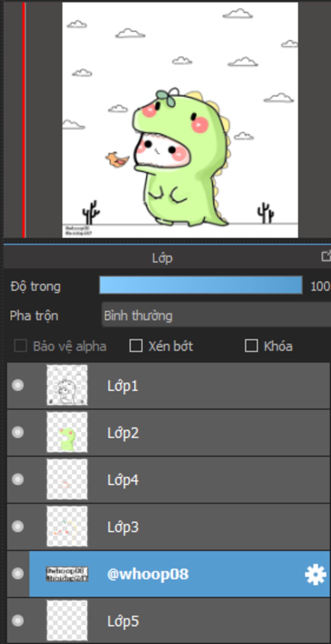Image resolution: width=331 pixels, height=644 pixels.
Task: Hide the Lớp5 layer
Action: click(x=18, y=620)
